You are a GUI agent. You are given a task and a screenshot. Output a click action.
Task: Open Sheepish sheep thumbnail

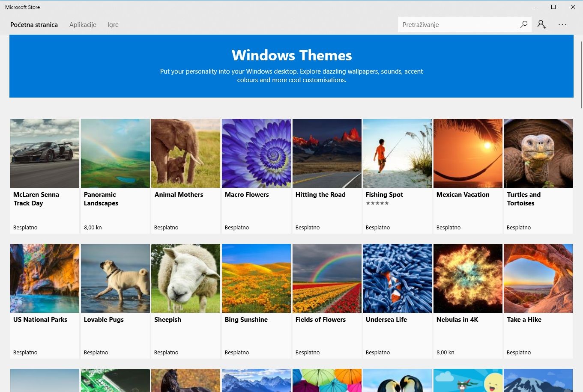pos(185,278)
